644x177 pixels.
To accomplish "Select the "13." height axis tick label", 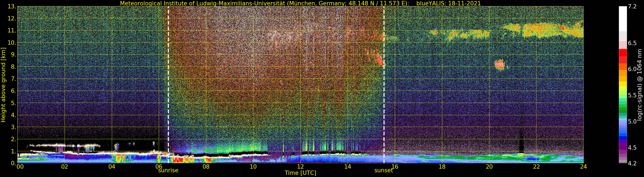I will coord(12,6).
